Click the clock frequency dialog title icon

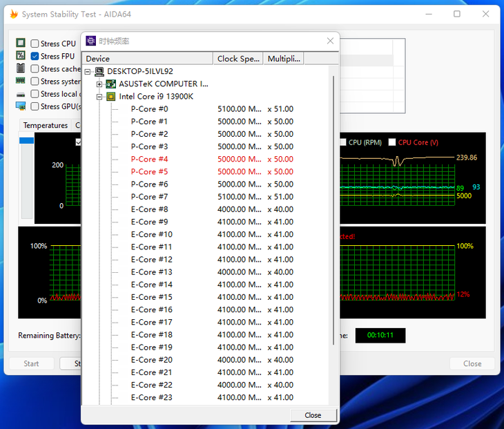click(x=90, y=41)
